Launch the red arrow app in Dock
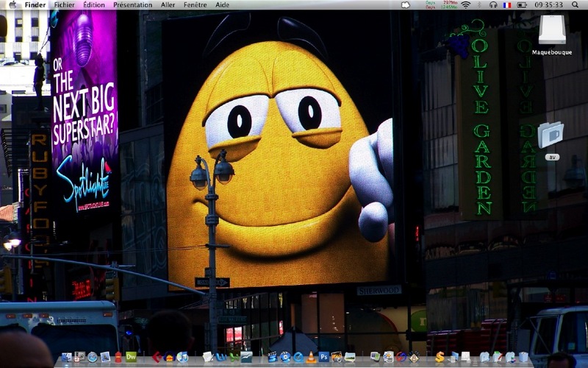This screenshot has width=588, height=368. [x=157, y=357]
